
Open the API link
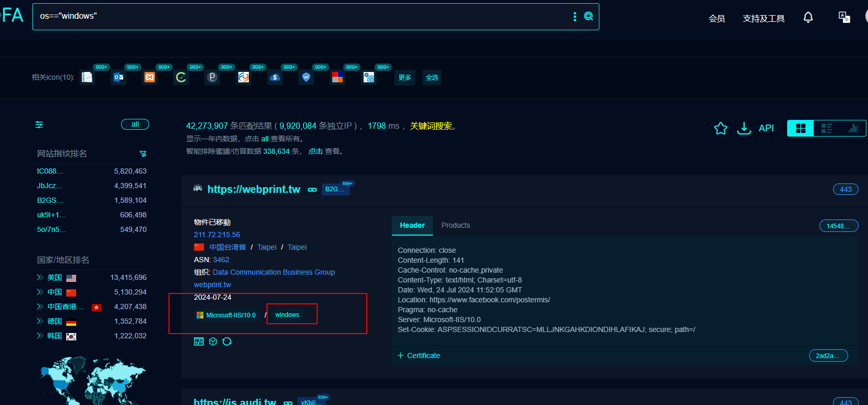pos(766,128)
